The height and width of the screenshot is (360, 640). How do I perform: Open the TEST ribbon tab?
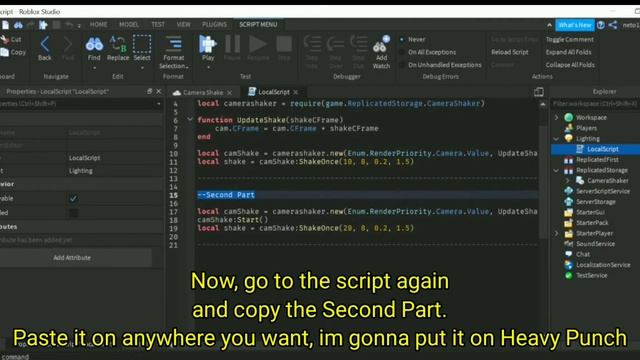point(158,24)
